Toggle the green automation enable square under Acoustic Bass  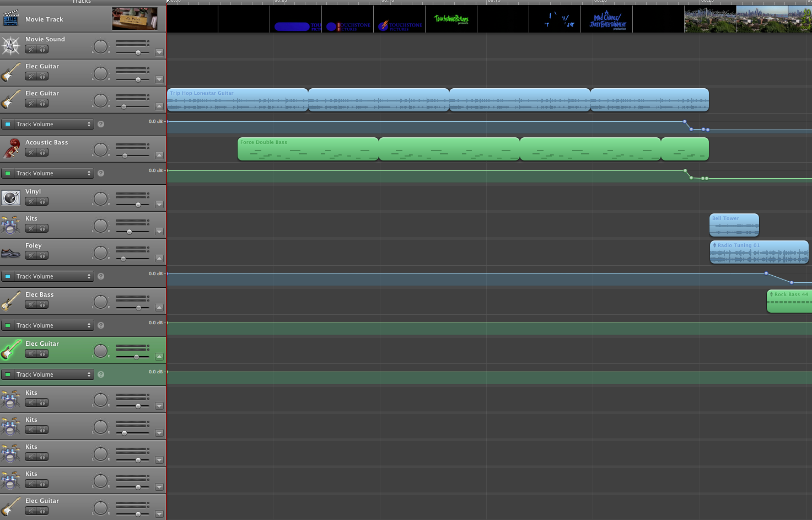(8, 173)
